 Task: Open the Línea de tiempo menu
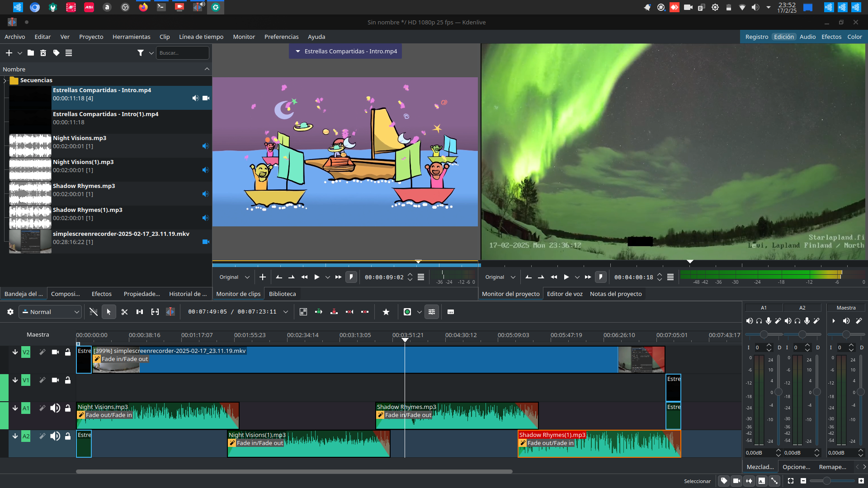pos(201,37)
